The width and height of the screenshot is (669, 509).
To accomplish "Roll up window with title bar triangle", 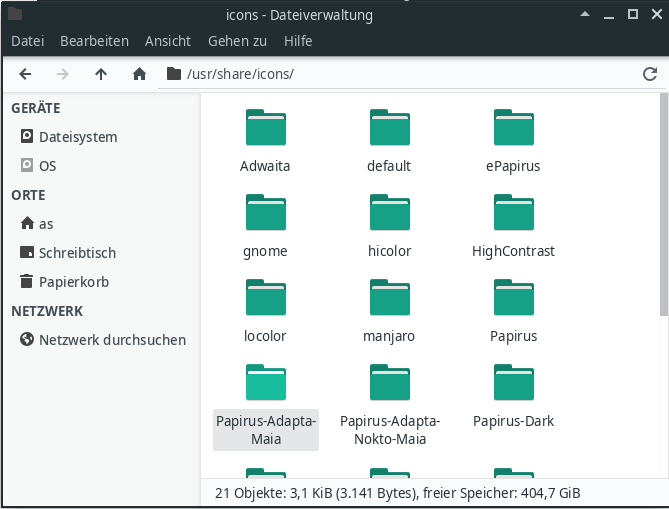I will pyautogui.click(x=585, y=14).
